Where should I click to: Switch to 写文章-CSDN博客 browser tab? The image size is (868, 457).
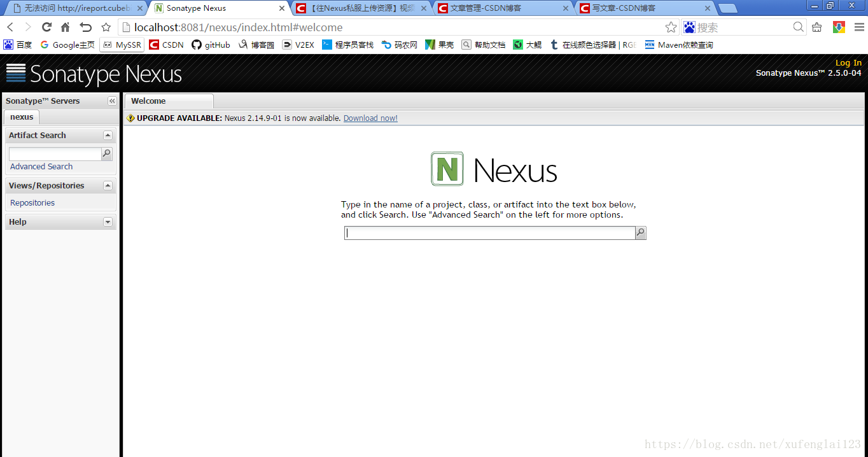pos(645,8)
